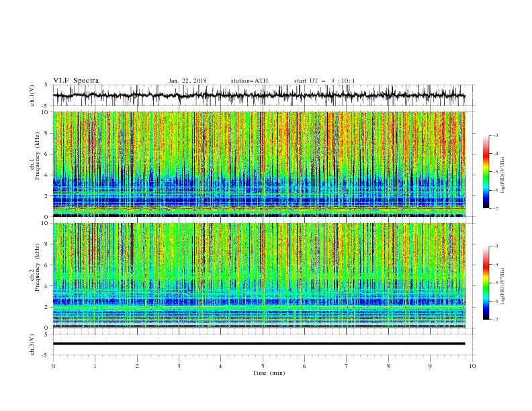This screenshot has height=411, width=532.
Task: Click the "-7" tick on lower color bar
Action: (x=496, y=320)
